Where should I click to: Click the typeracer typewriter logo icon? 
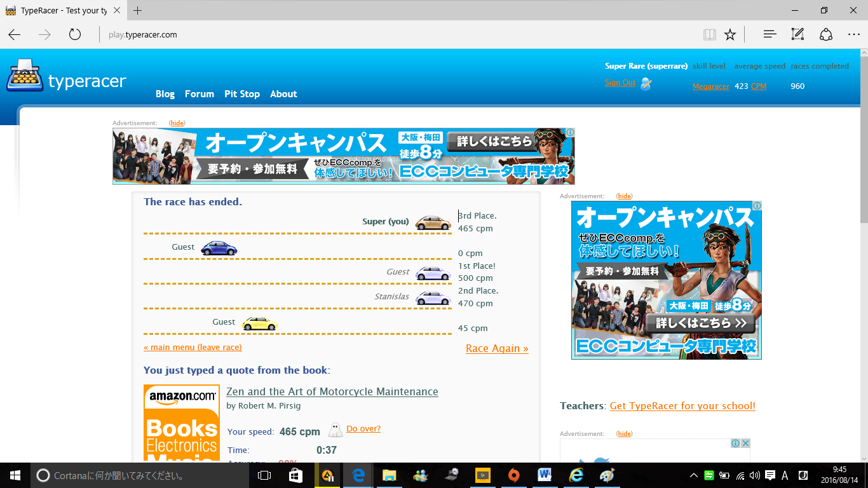[25, 76]
